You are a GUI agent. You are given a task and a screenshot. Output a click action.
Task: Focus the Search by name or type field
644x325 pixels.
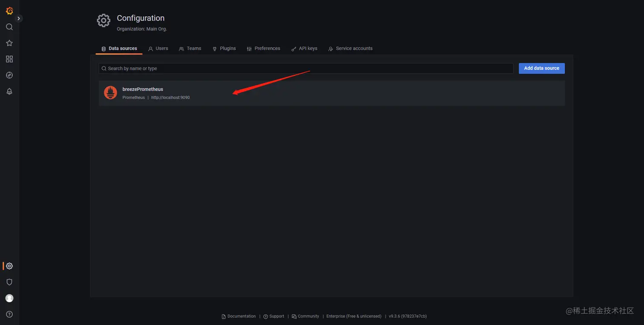click(306, 69)
